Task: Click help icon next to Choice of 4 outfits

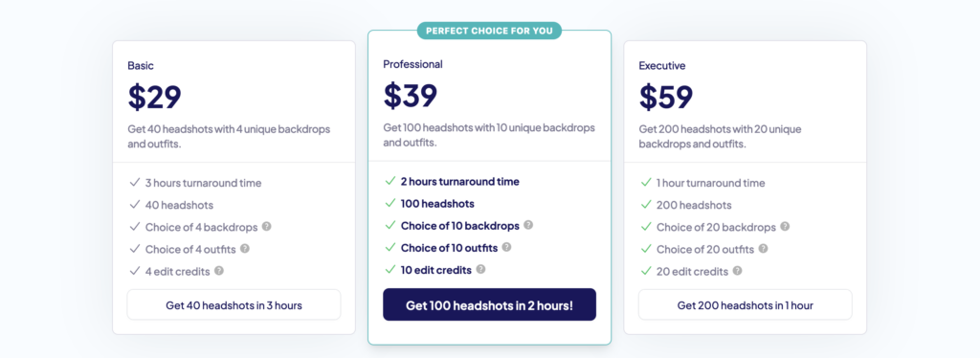Action: click(x=245, y=248)
